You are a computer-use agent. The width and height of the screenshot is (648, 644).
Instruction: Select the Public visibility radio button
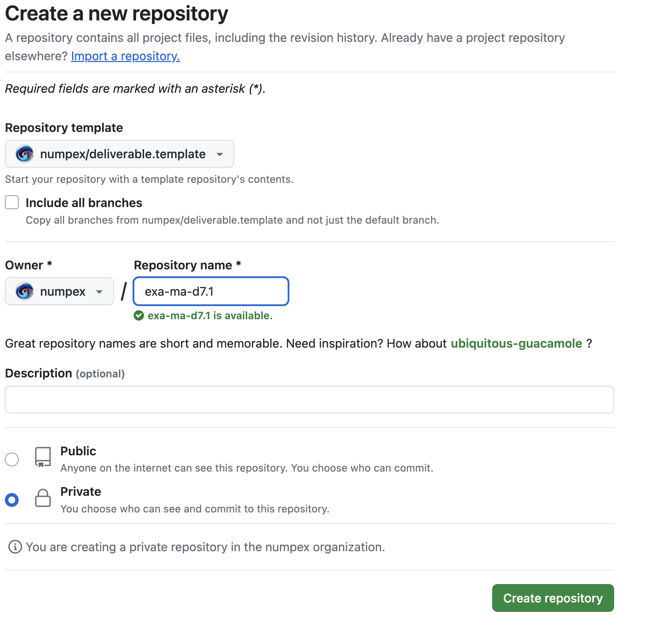pos(12,459)
